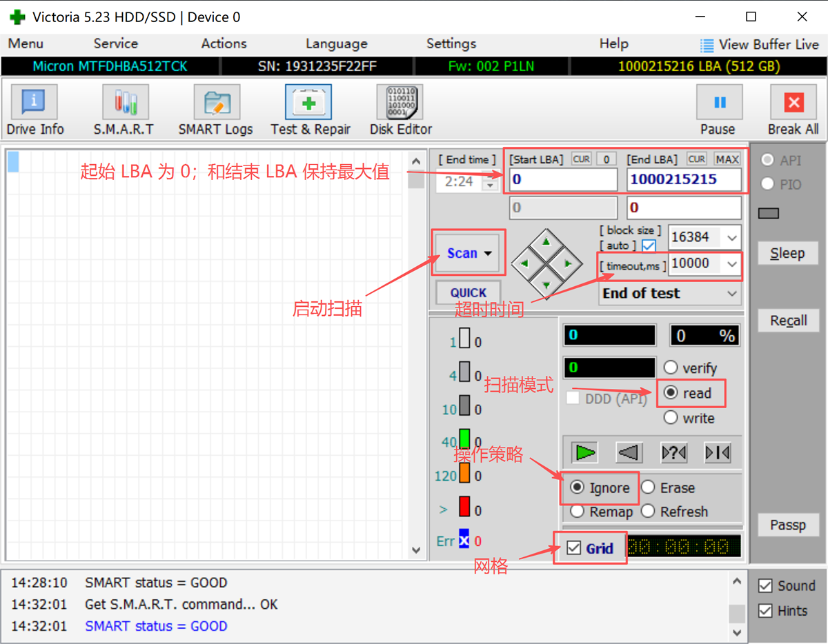Click the down arrow on navigation diamond
This screenshot has height=644, width=828.
click(546, 284)
